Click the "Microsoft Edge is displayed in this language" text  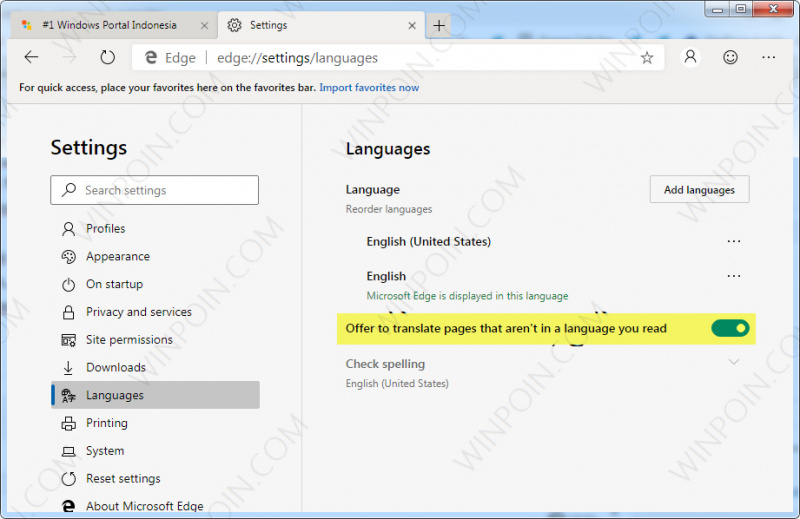pyautogui.click(x=467, y=296)
